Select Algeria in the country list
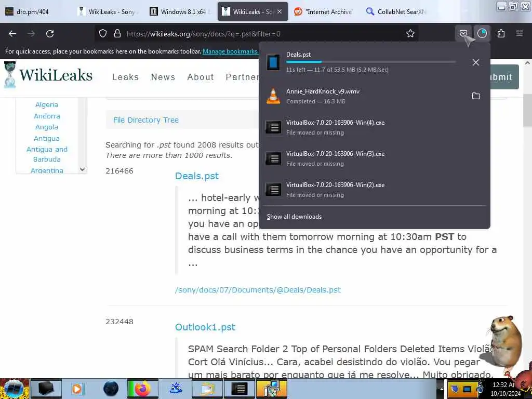Screen dimensions: 532x399 point(47,105)
